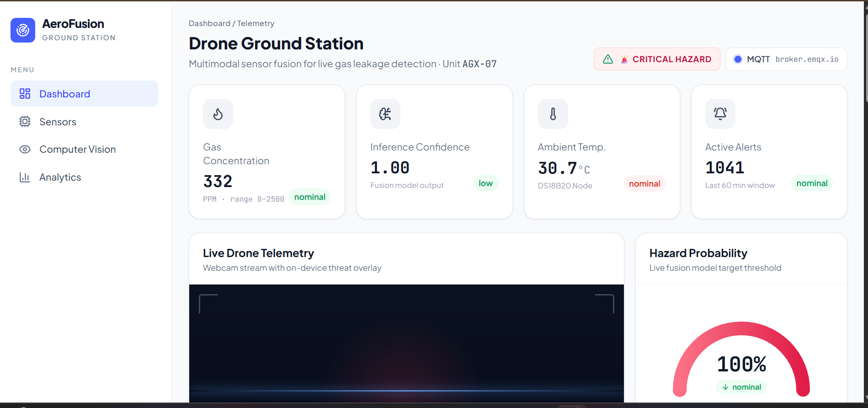Click the warning triangle icon in the hazard badge
The width and height of the screenshot is (868, 408).
(x=608, y=59)
